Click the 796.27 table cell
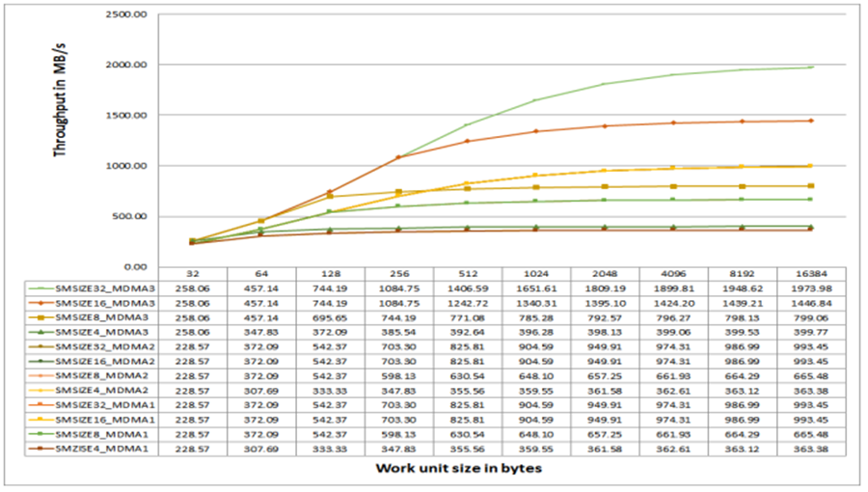This screenshot has height=492, width=868. [674, 317]
